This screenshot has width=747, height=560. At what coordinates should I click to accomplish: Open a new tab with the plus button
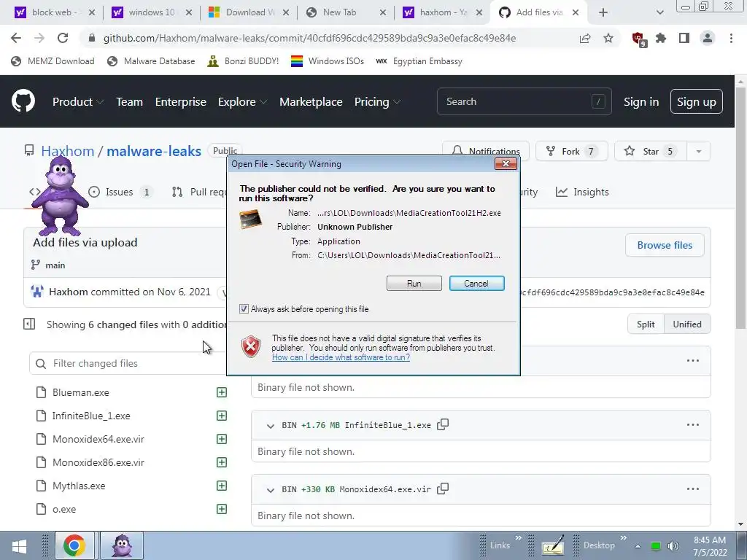[603, 13]
